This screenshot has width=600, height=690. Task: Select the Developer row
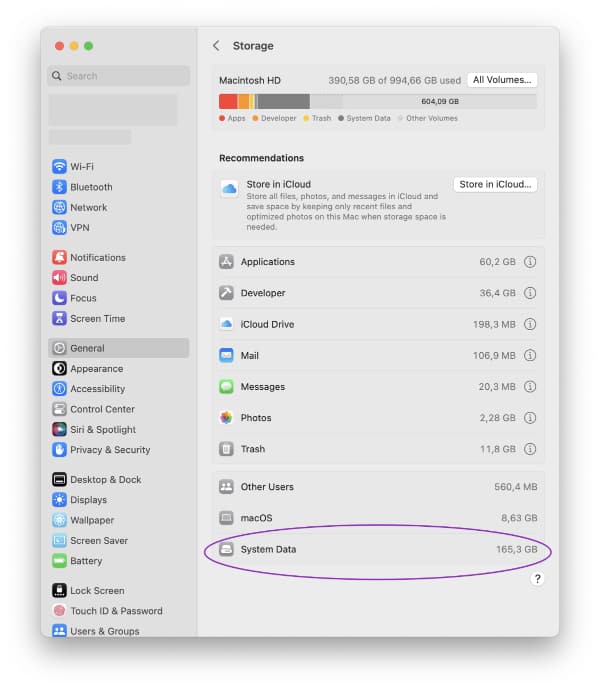(378, 293)
